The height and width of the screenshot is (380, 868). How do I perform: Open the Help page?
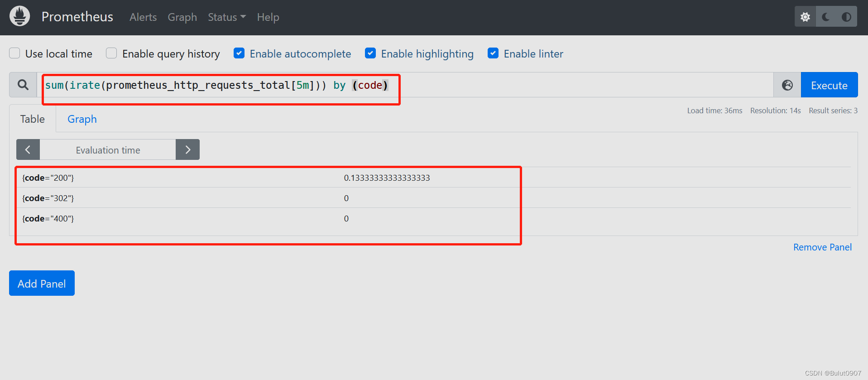click(268, 17)
